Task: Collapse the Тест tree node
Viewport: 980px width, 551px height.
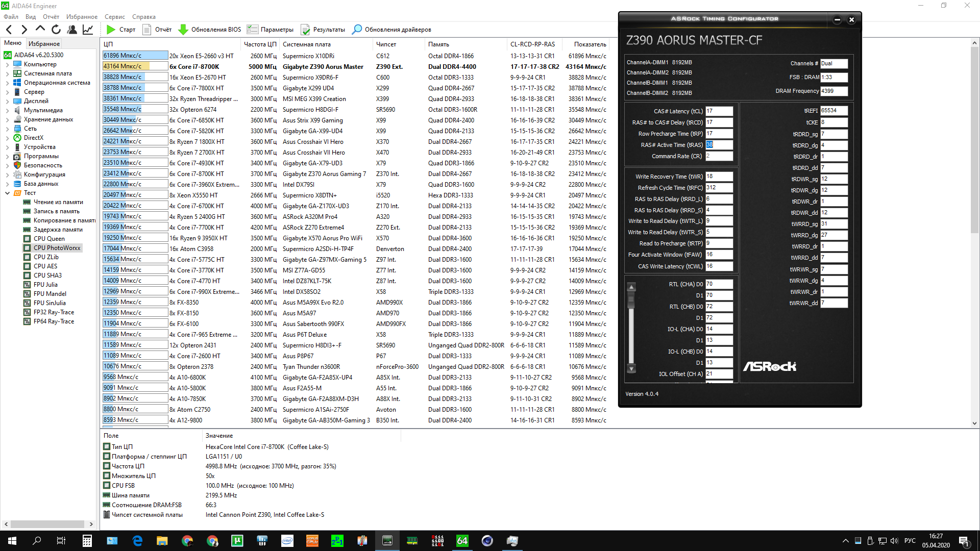Action: click(7, 193)
